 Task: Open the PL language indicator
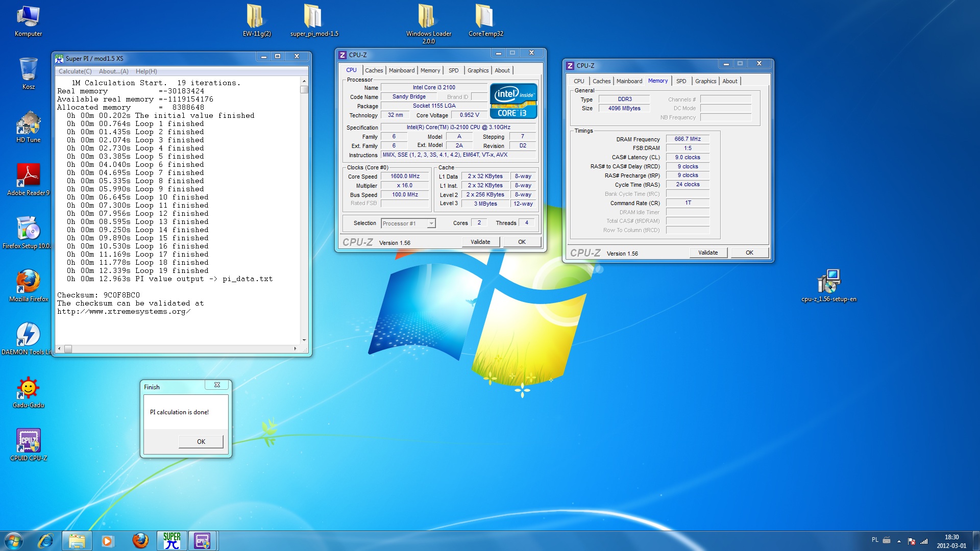coord(875,540)
